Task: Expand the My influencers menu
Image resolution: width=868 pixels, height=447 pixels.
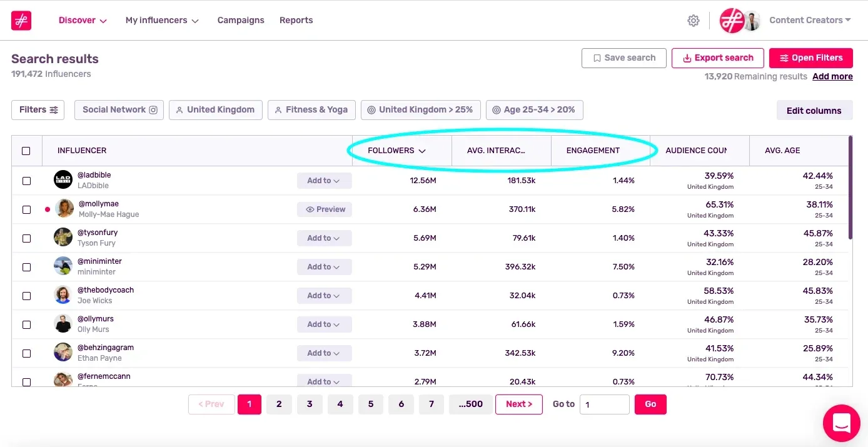Action: pos(162,21)
